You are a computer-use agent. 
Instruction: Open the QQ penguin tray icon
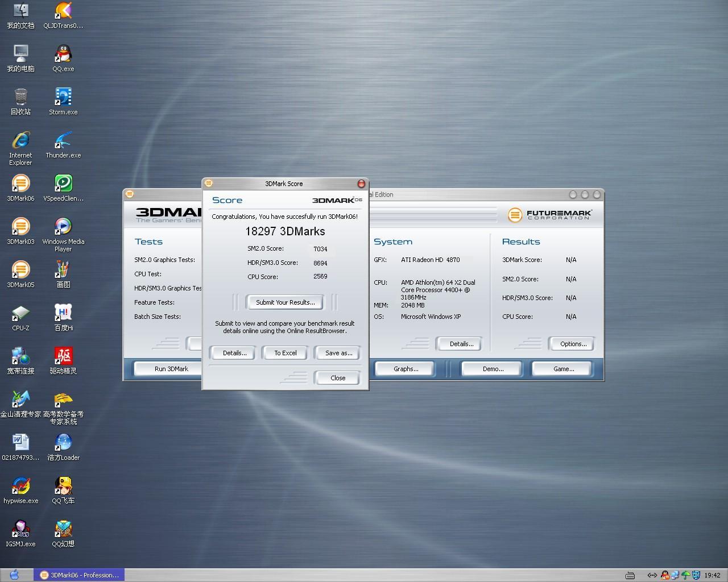click(665, 575)
